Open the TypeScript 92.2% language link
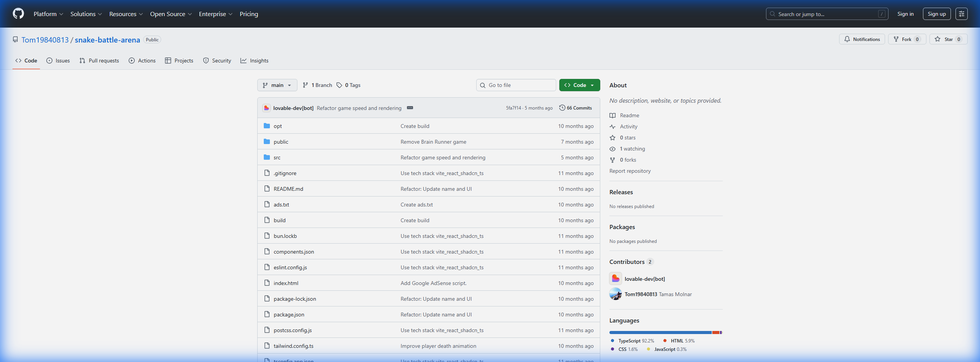Viewport: 980px width, 362px height. (x=632, y=341)
